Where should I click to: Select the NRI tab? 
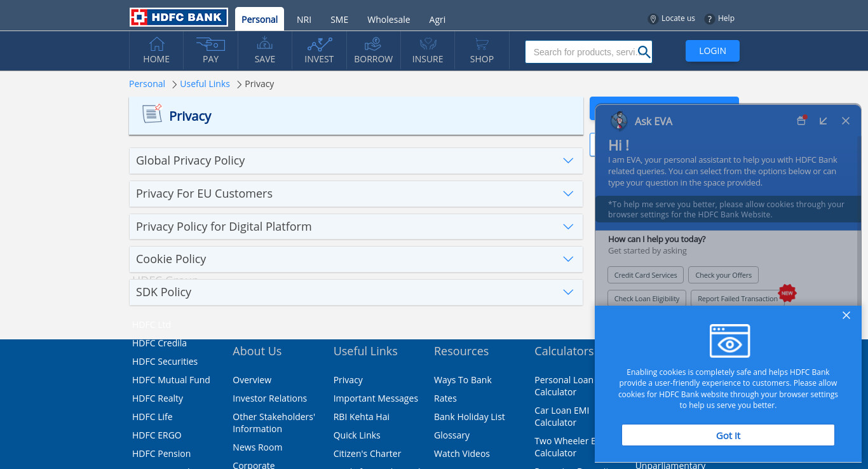pyautogui.click(x=304, y=20)
